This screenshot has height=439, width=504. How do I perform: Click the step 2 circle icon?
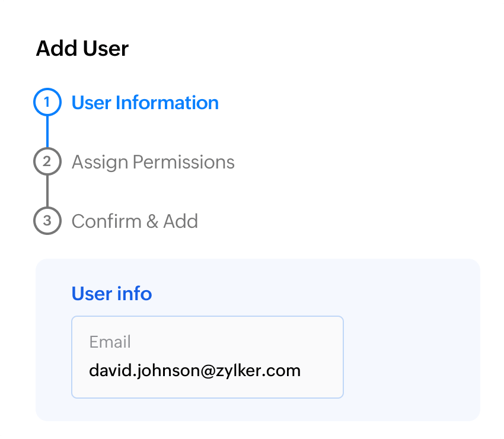pyautogui.click(x=47, y=162)
